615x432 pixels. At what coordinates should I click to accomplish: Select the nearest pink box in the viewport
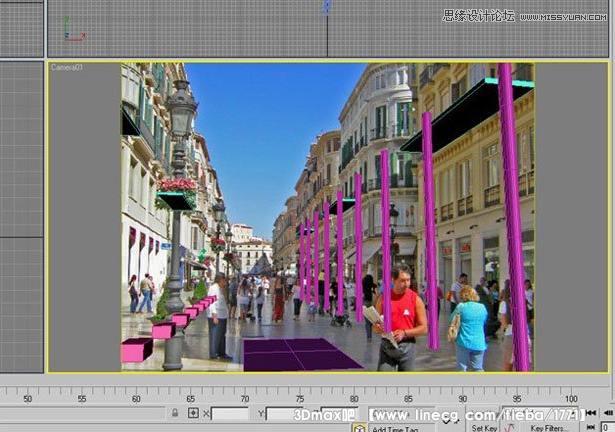point(136,350)
